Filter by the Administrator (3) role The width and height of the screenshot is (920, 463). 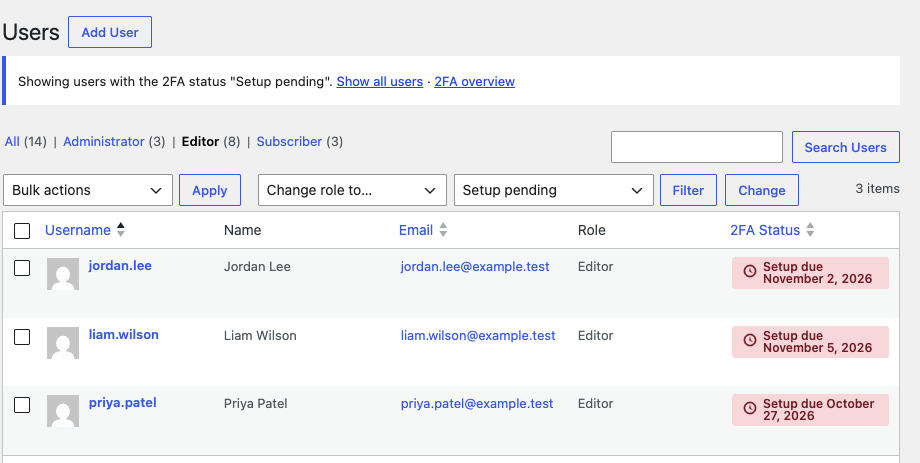tap(114, 141)
